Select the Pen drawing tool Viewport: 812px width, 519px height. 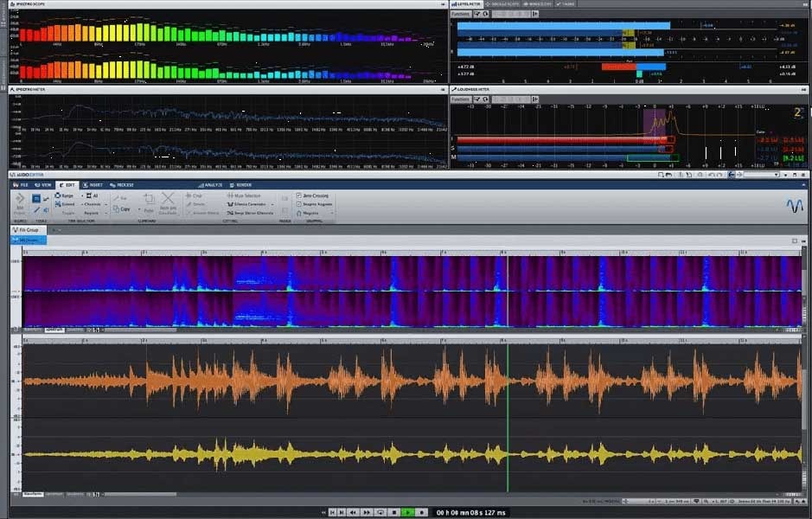coord(36,210)
